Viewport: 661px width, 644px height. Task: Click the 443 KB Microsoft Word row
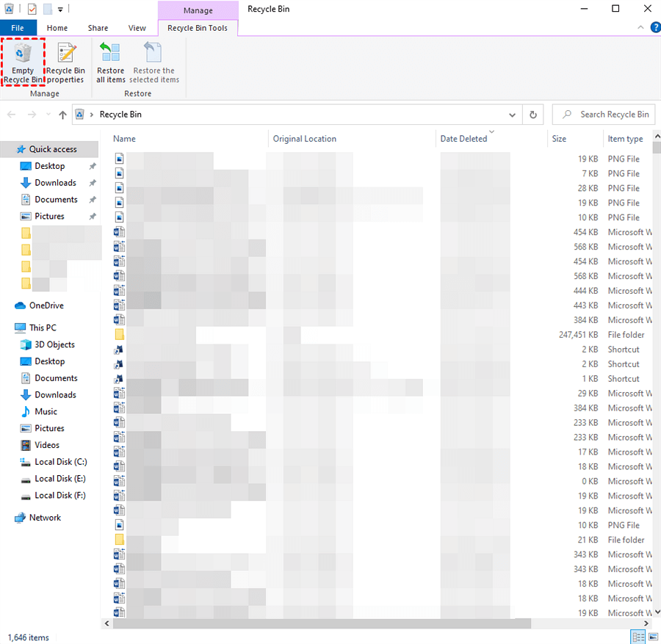(x=381, y=305)
